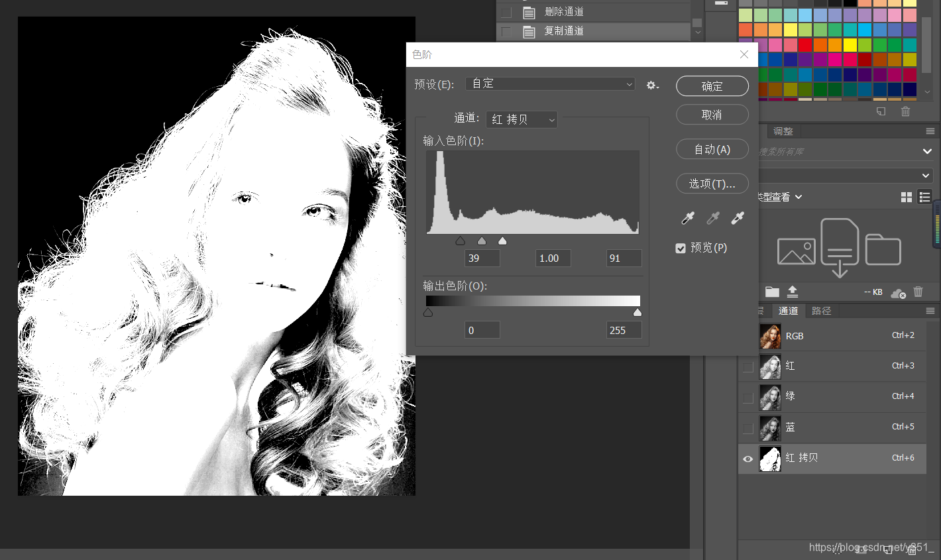This screenshot has height=560, width=941.
Task: Pick the gray point eyedropper in Levels
Action: click(713, 217)
